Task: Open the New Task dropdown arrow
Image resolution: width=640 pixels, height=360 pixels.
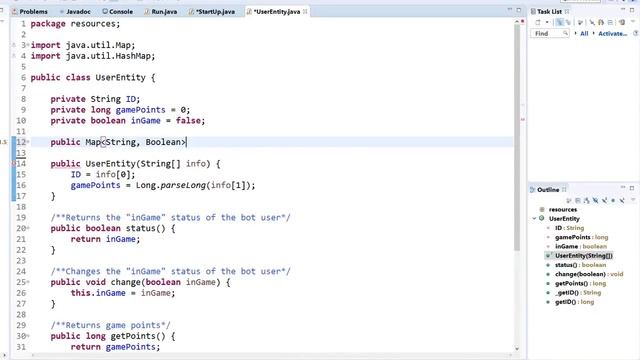Action: 547,22
